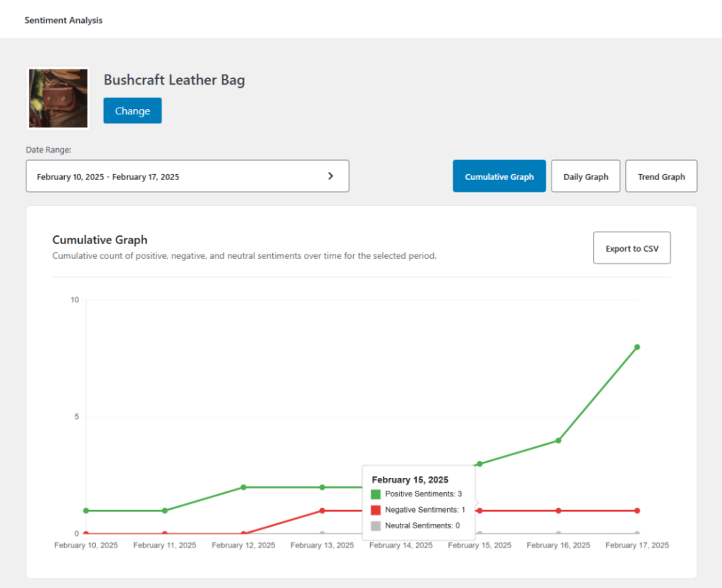Click green positive point on February 10
722x588 pixels.
(86, 511)
